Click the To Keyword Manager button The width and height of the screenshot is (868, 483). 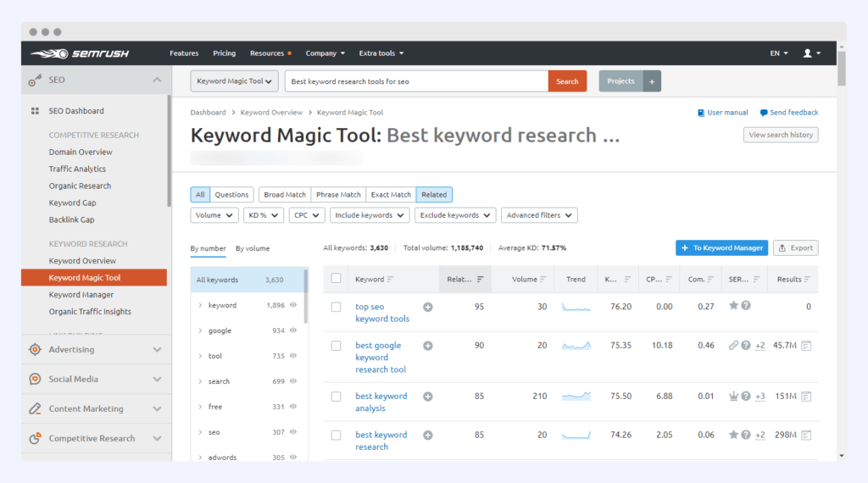click(x=722, y=248)
